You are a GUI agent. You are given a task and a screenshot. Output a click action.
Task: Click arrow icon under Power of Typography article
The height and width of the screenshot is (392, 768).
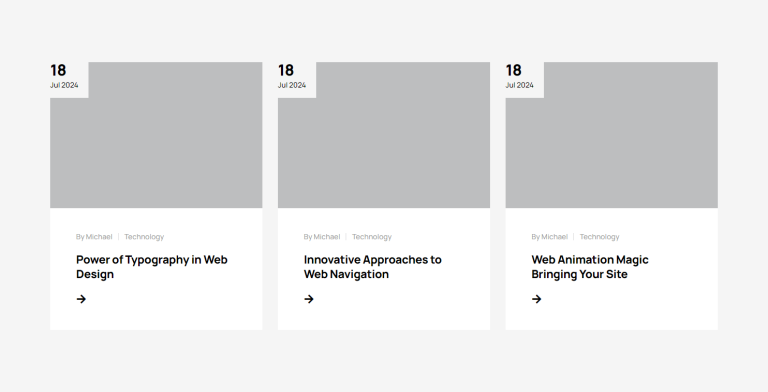click(x=81, y=299)
